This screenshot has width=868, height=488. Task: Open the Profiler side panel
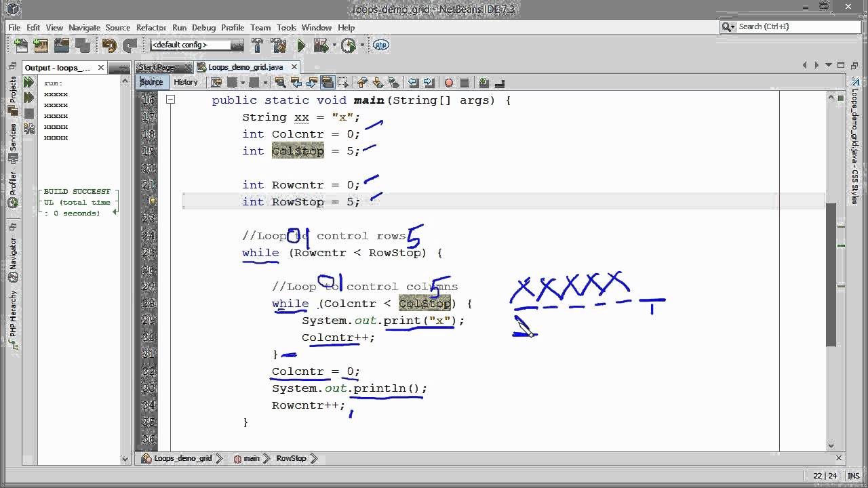(12, 190)
